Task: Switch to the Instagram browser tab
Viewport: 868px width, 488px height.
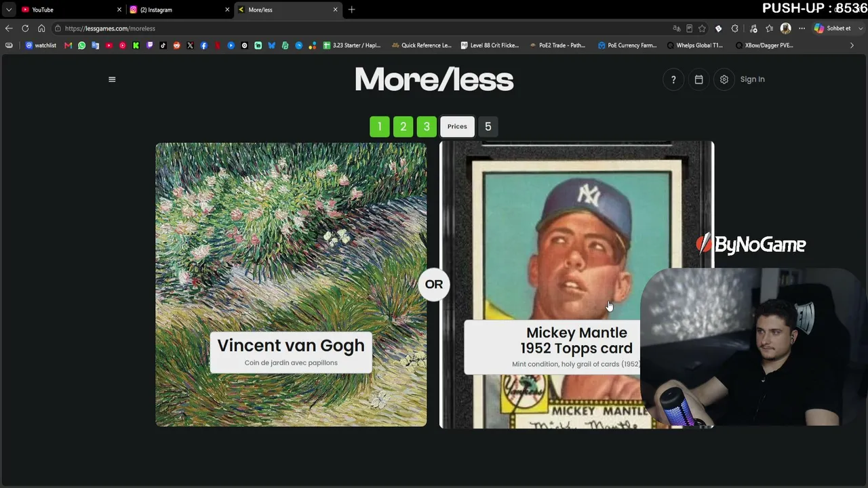Action: tap(179, 9)
